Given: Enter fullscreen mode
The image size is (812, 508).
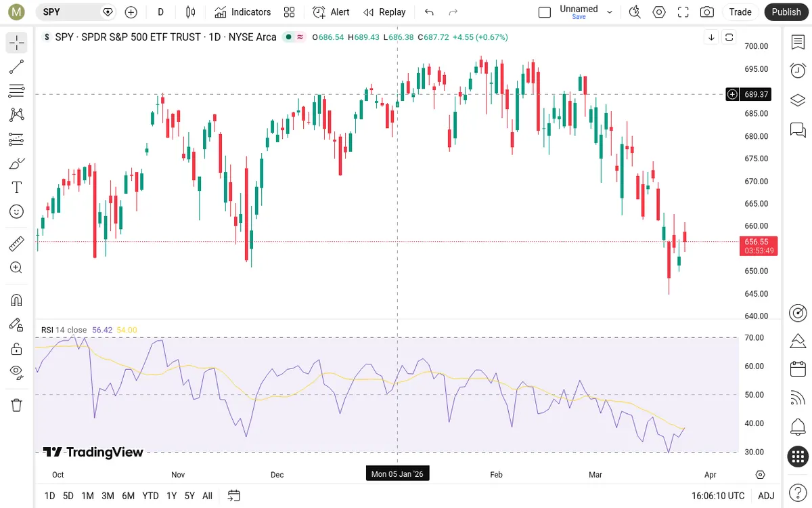Looking at the screenshot, I should 683,12.
